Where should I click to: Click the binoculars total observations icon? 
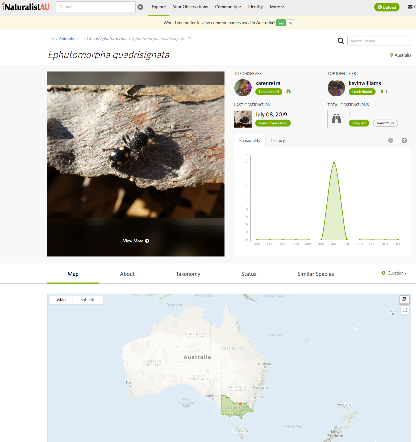point(336,118)
